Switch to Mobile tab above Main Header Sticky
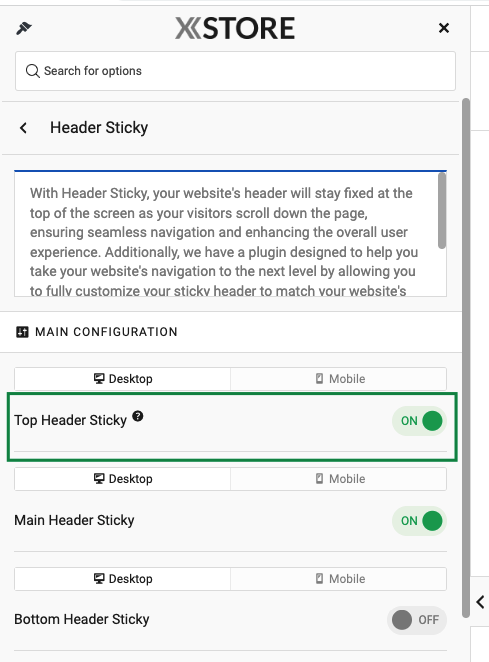The image size is (489, 662). pyautogui.click(x=339, y=479)
